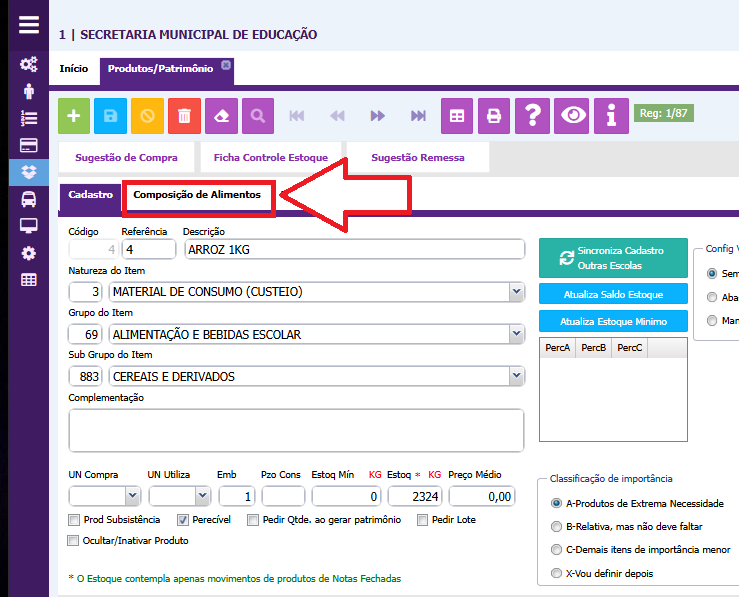The height and width of the screenshot is (597, 739).
Task: Click the question mark help icon
Action: pos(532,116)
